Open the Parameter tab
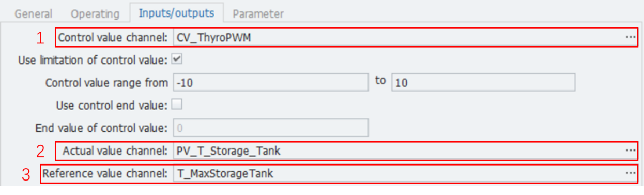The height and width of the screenshot is (195, 644). (258, 14)
